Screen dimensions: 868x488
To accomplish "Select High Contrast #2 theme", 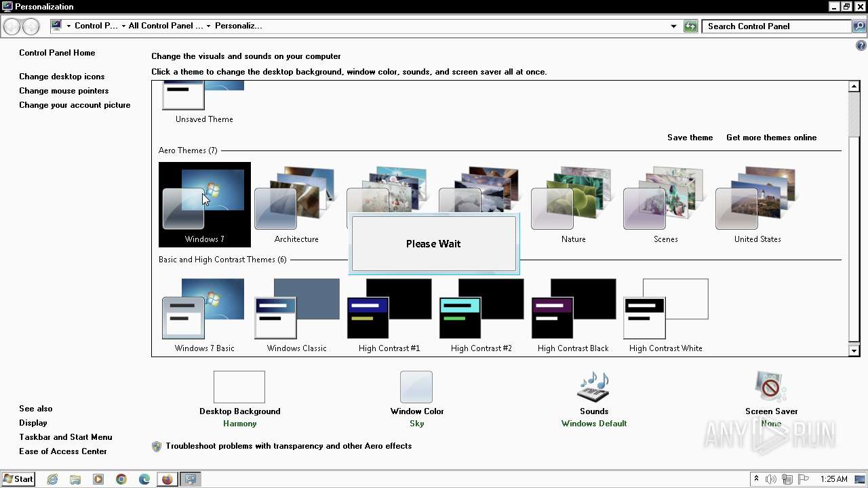I will tap(481, 314).
